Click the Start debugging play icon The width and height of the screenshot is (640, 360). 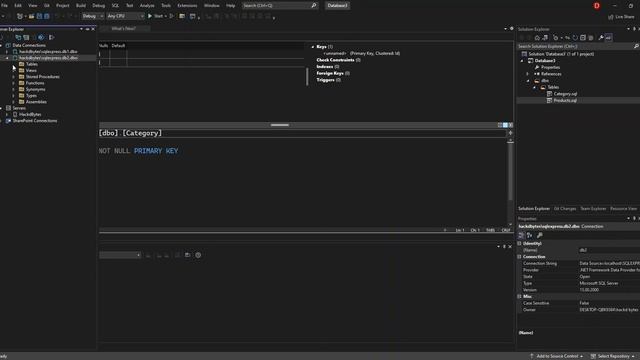click(x=150, y=16)
